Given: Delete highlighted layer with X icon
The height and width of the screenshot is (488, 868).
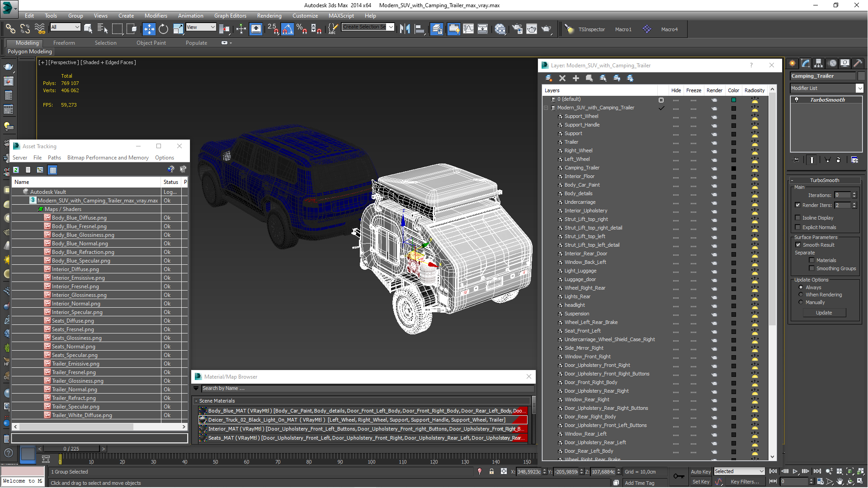Looking at the screenshot, I should point(562,78).
